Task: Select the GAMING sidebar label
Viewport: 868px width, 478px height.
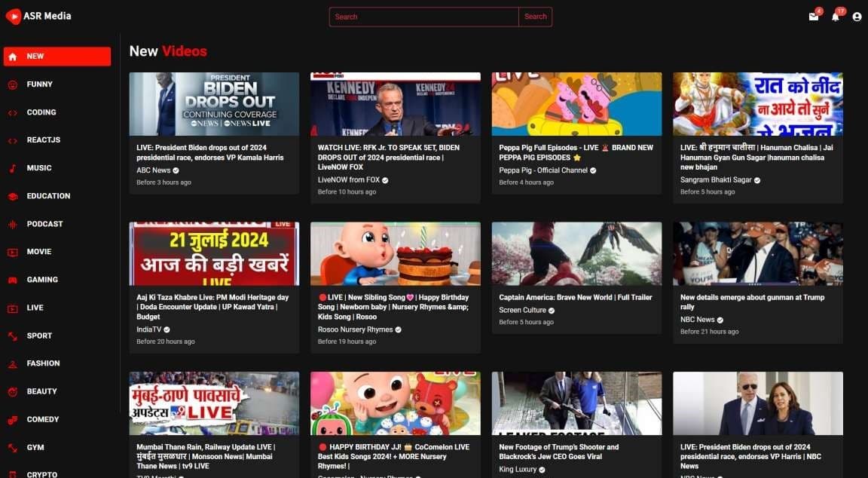Action: tap(43, 280)
